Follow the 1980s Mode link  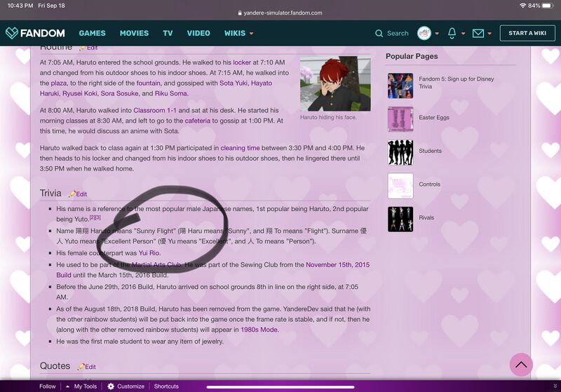(x=257, y=330)
